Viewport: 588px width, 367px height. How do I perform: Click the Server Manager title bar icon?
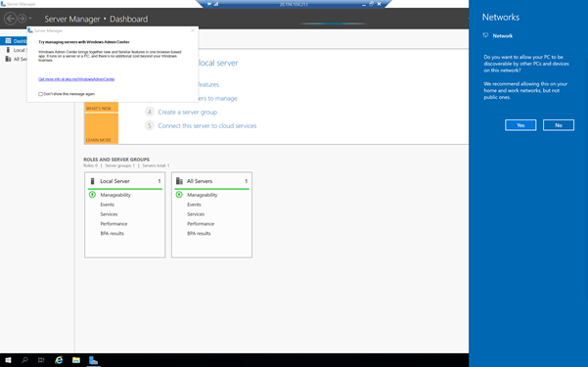[3, 4]
